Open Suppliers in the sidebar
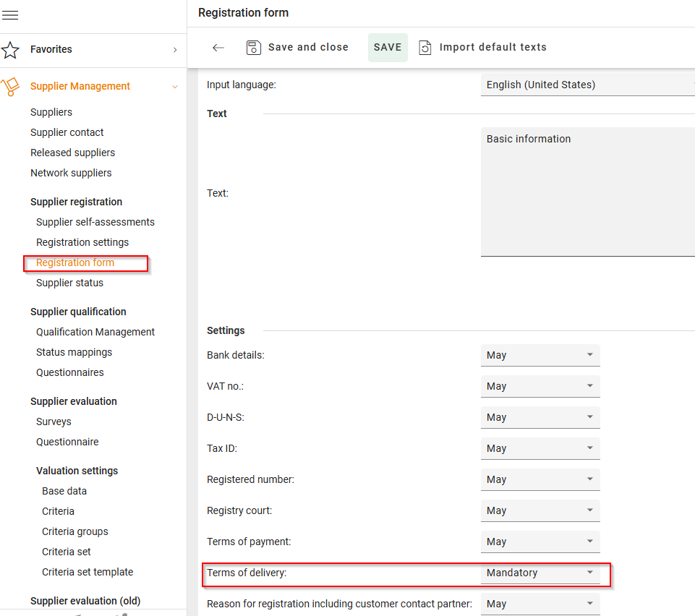This screenshot has height=616, width=695. point(51,112)
